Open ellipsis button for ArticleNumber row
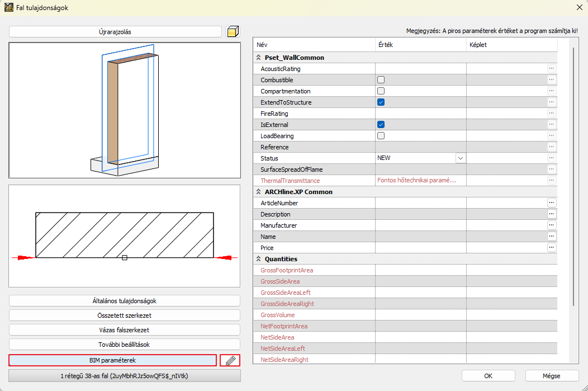This screenshot has width=588, height=391. (551, 203)
